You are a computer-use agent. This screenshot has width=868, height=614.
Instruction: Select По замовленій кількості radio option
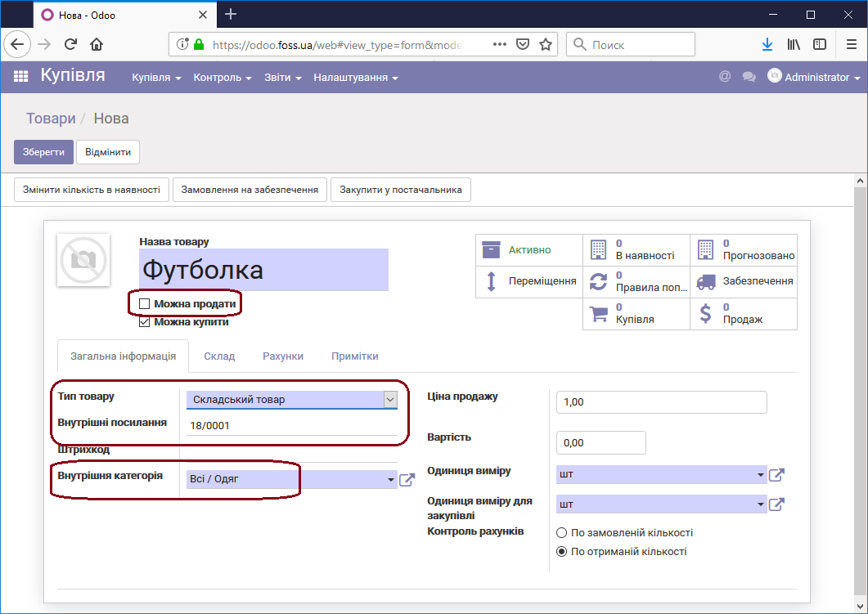561,533
